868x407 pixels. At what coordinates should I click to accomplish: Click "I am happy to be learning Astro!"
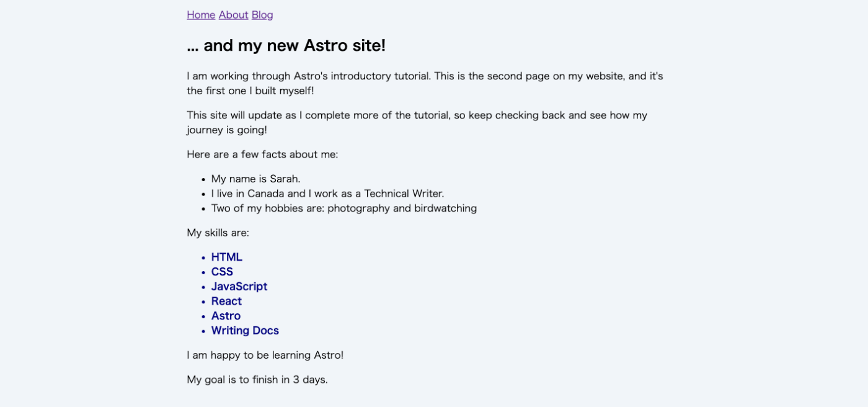tap(265, 355)
